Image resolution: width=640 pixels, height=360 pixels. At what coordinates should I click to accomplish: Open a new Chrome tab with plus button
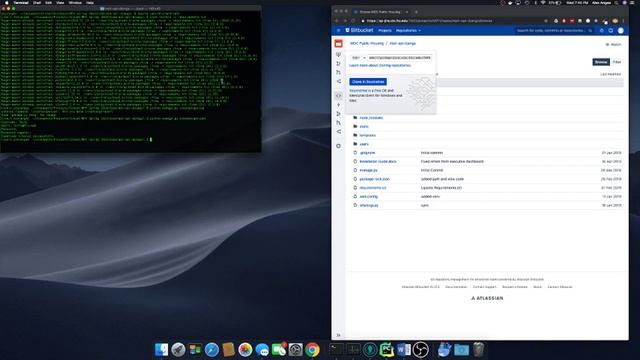point(416,12)
